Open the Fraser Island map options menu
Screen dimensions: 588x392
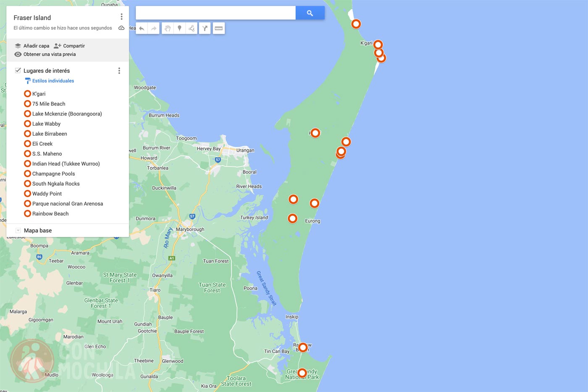(121, 16)
